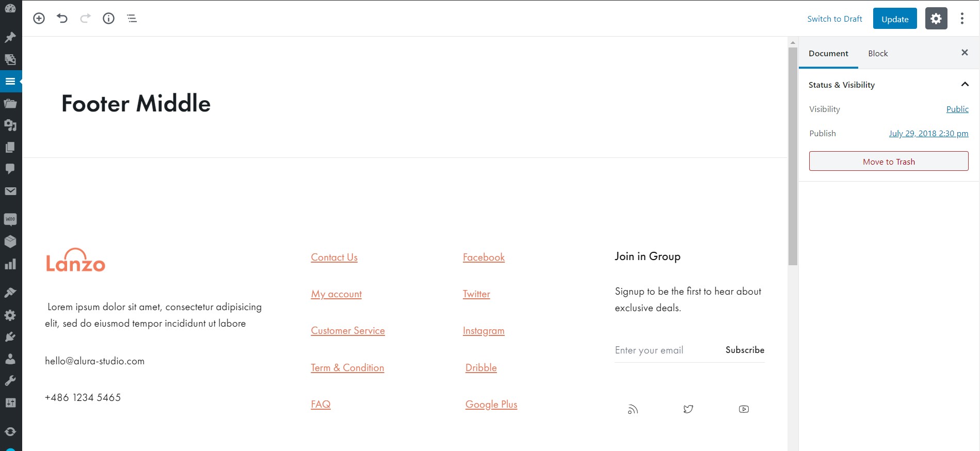Click Move to Trash

[889, 162]
